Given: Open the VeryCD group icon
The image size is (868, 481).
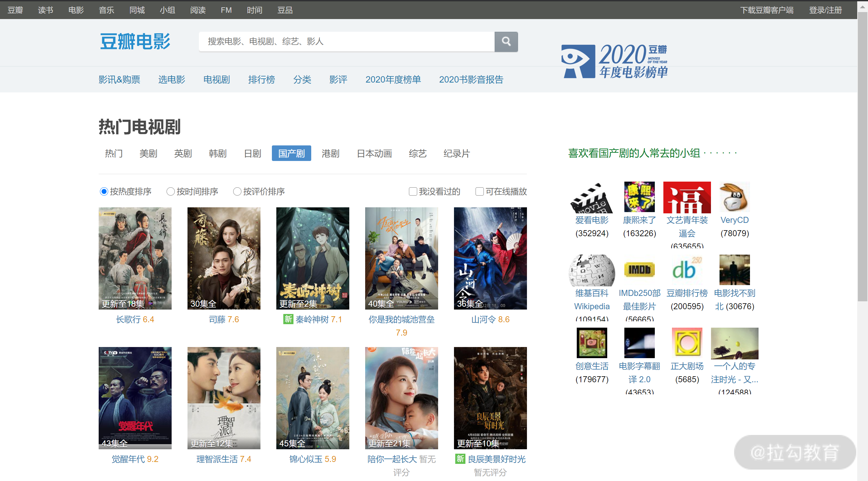Looking at the screenshot, I should (x=734, y=197).
